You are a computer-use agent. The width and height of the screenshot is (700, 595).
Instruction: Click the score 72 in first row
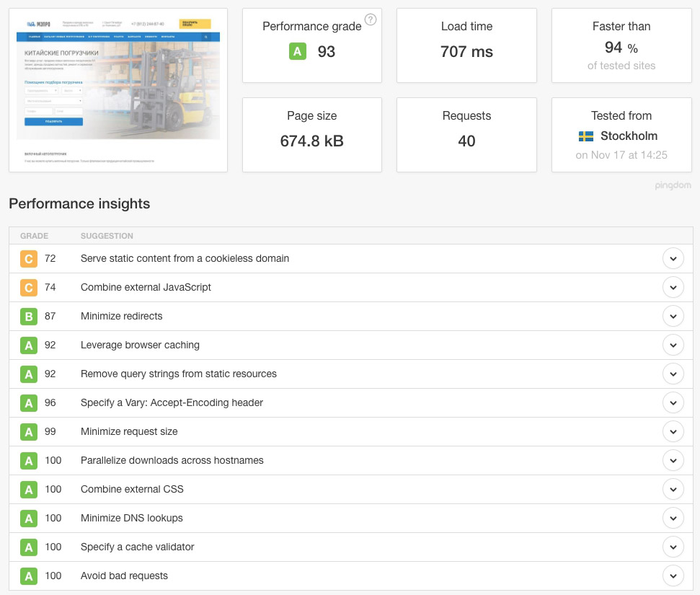coord(50,259)
